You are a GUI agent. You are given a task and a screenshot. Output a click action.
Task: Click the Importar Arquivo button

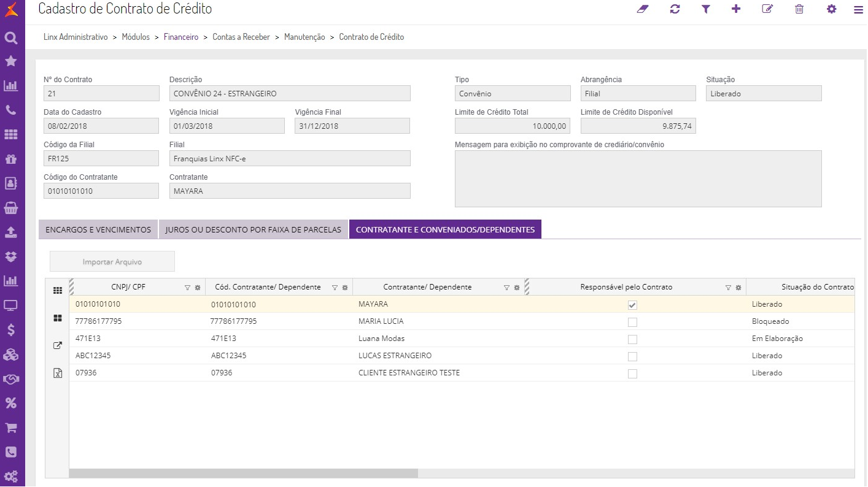112,262
